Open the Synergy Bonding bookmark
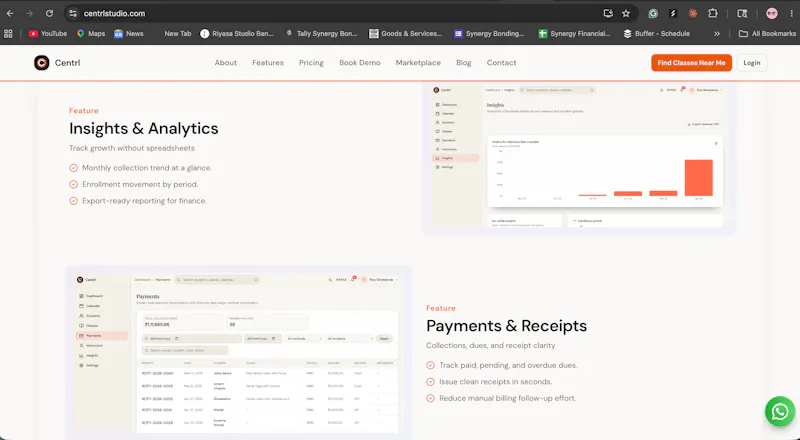Screen dimensions: 800x440 [489, 34]
